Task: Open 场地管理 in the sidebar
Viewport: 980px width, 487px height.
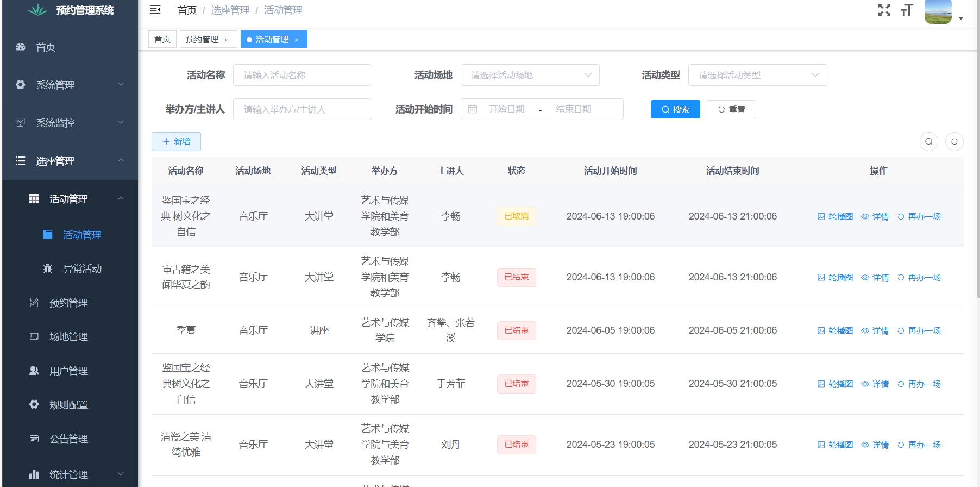Action: pos(70,336)
